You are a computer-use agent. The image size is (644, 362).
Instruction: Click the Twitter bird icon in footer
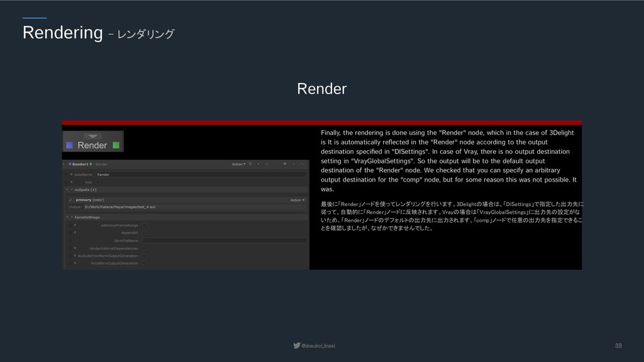(x=297, y=346)
